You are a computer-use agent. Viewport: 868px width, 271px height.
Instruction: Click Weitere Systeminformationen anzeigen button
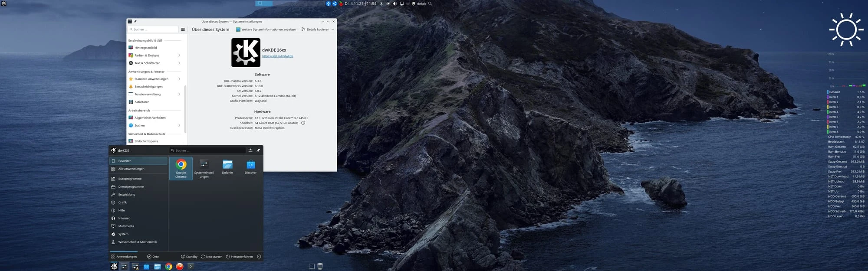pos(266,29)
